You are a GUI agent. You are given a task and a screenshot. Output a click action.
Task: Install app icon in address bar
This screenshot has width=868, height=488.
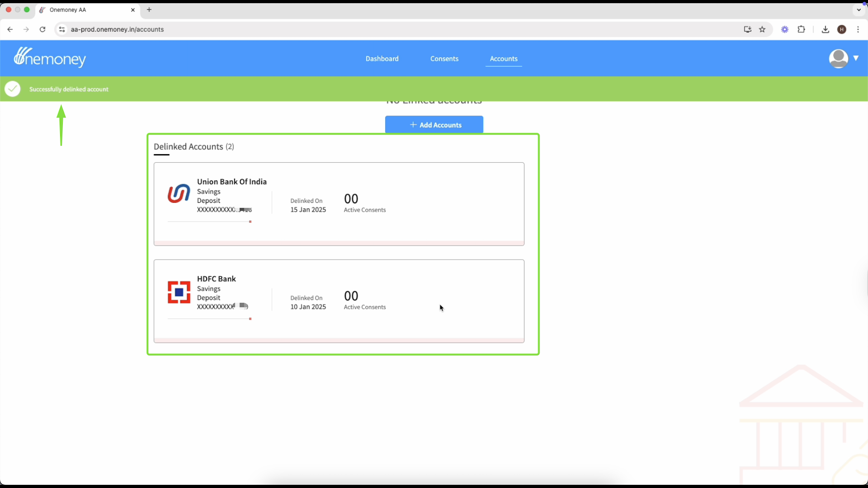pyautogui.click(x=748, y=29)
